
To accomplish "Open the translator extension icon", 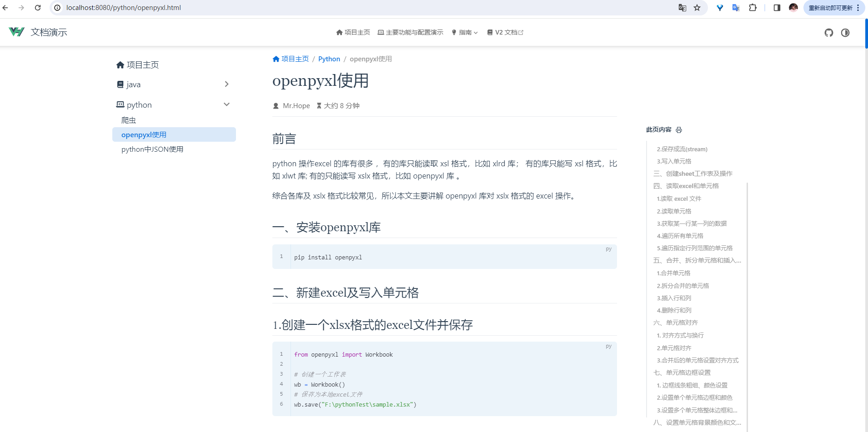I will pos(736,8).
